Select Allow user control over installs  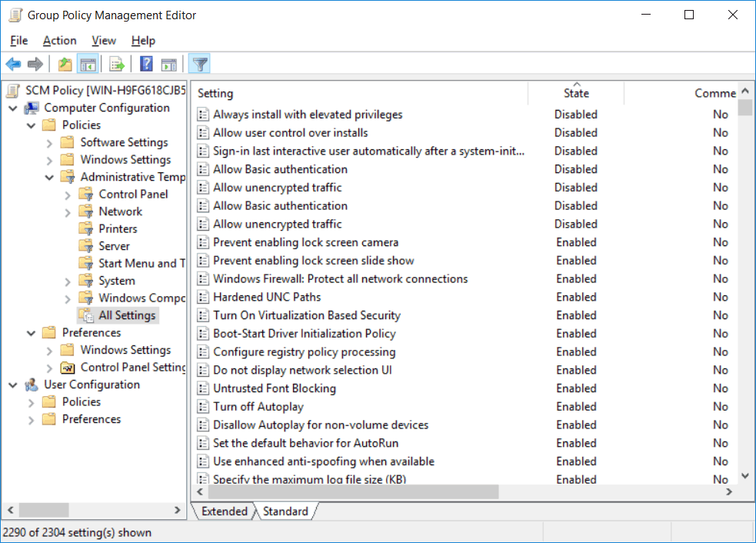(x=290, y=132)
